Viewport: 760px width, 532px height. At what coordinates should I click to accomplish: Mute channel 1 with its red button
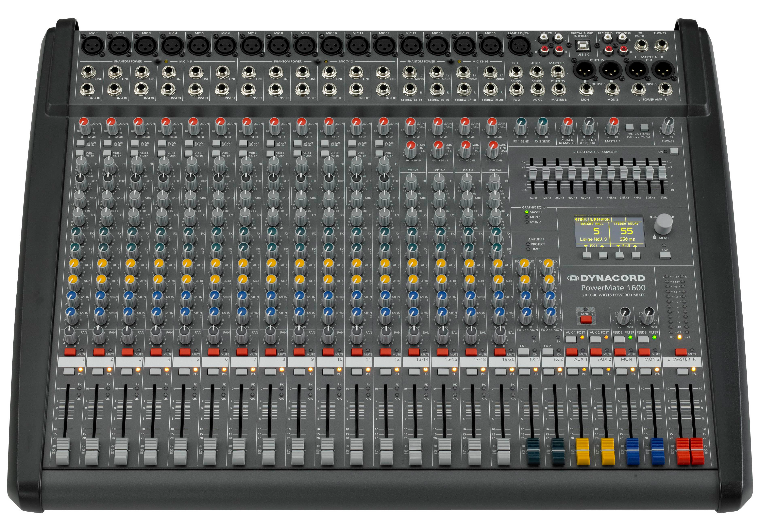pos(70,352)
